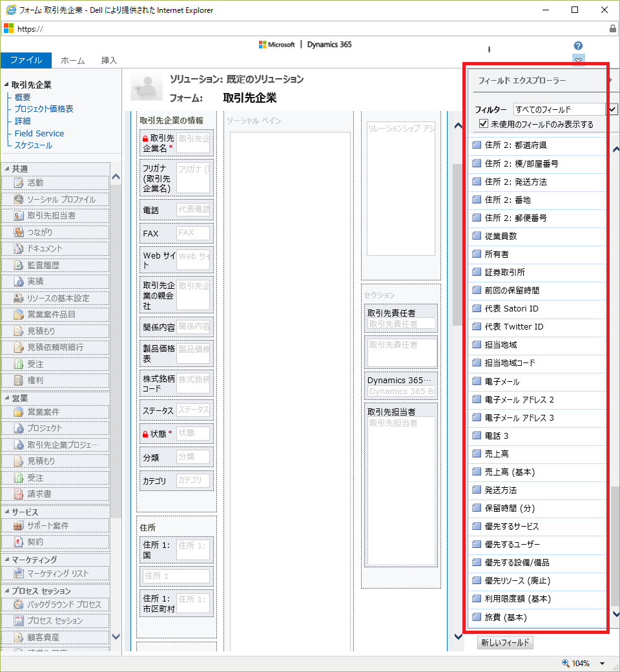The width and height of the screenshot is (620, 672).
Task: Click the 実績 icon
Action: click(x=19, y=282)
